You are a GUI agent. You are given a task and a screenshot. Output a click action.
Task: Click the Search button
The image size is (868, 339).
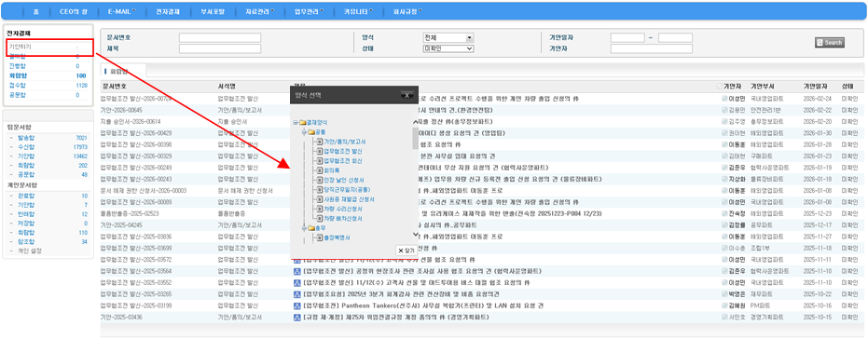(x=829, y=43)
